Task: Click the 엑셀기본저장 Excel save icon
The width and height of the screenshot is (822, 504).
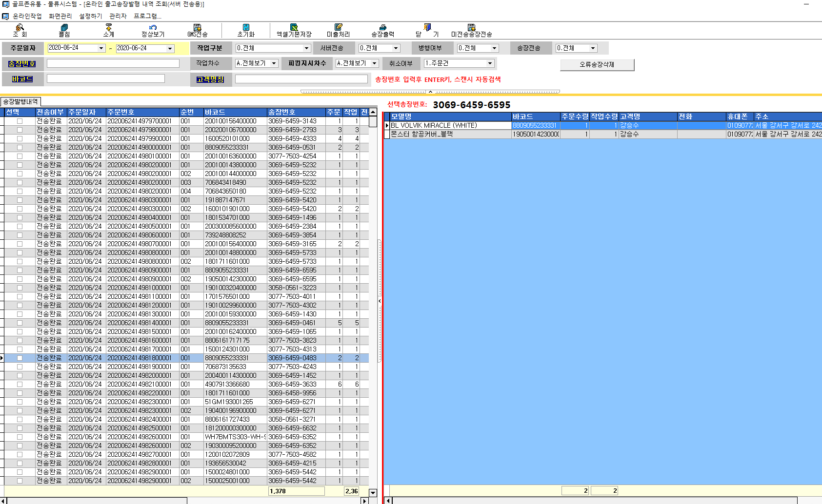Action: coord(294,28)
